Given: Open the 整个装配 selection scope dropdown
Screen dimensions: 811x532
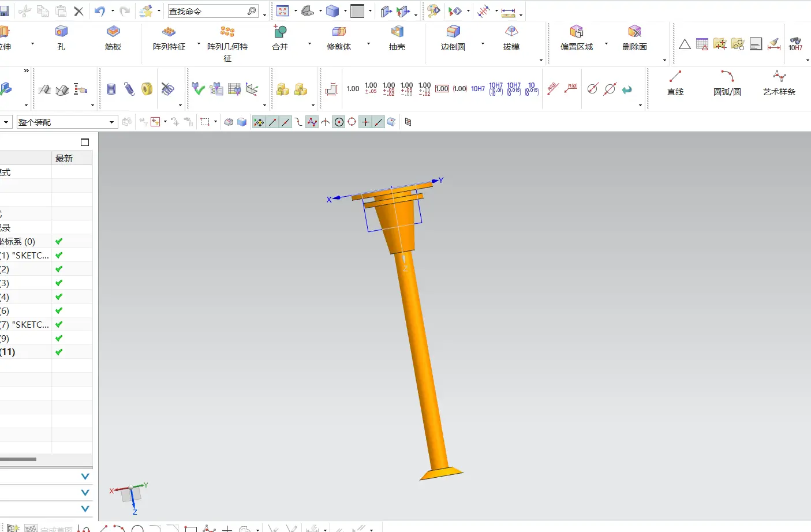Looking at the screenshot, I should (x=111, y=122).
